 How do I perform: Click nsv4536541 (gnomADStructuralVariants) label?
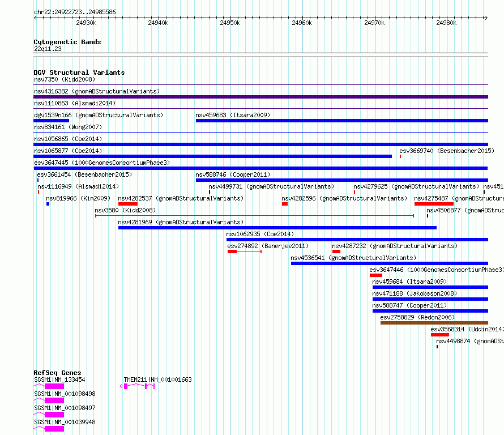[x=353, y=258]
